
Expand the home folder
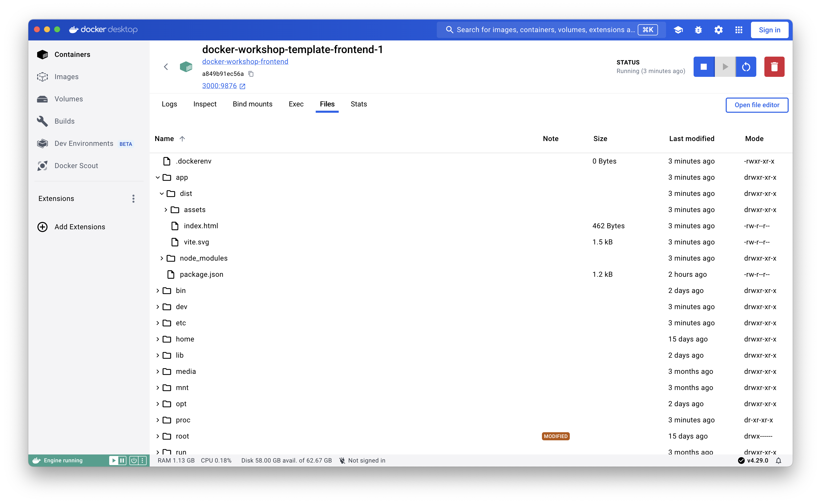click(158, 339)
